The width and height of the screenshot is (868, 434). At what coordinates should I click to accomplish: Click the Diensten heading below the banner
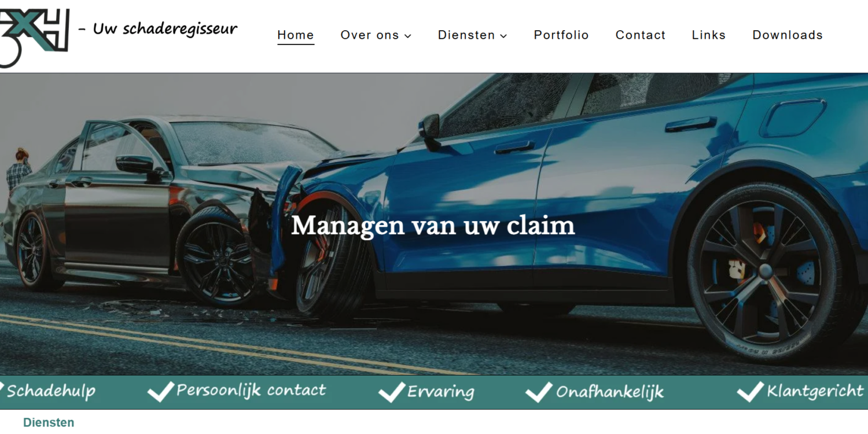pos(49,422)
